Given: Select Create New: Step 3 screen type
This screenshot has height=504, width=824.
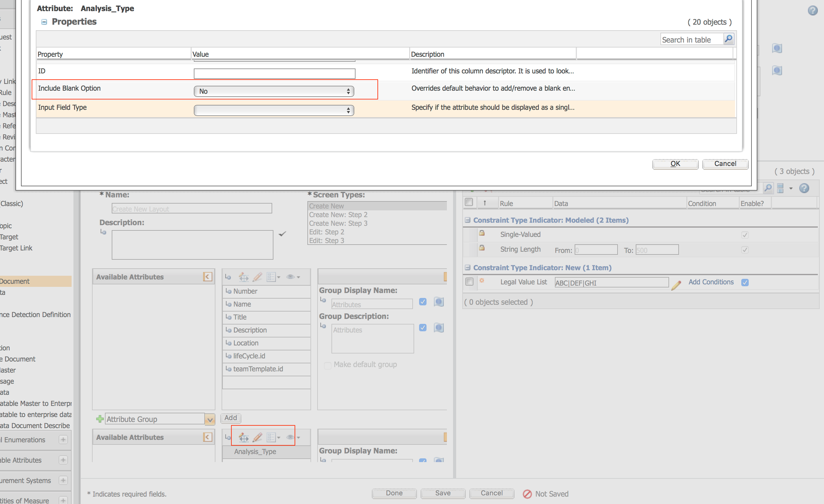Looking at the screenshot, I should click(377, 223).
